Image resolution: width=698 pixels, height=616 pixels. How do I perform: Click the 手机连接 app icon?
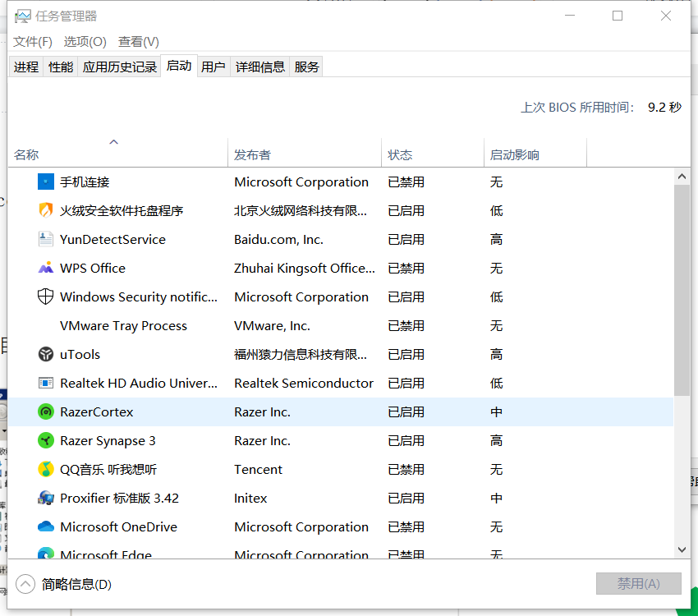coord(45,182)
